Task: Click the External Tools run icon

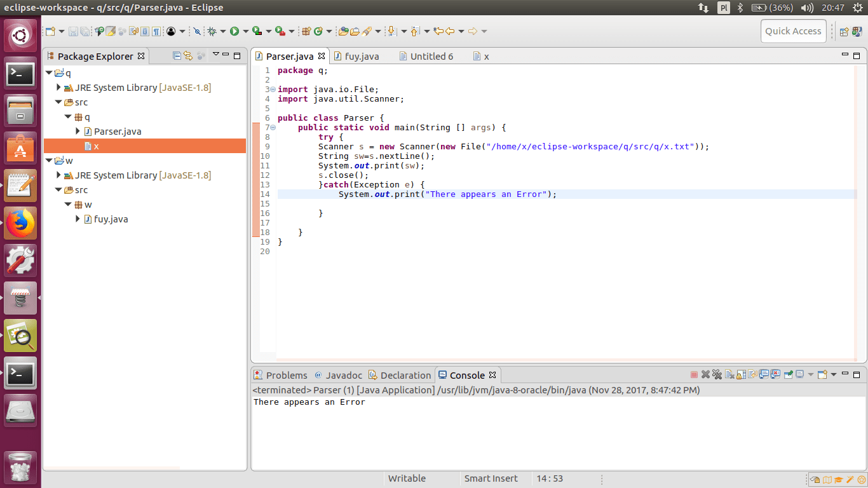Action: [x=280, y=31]
